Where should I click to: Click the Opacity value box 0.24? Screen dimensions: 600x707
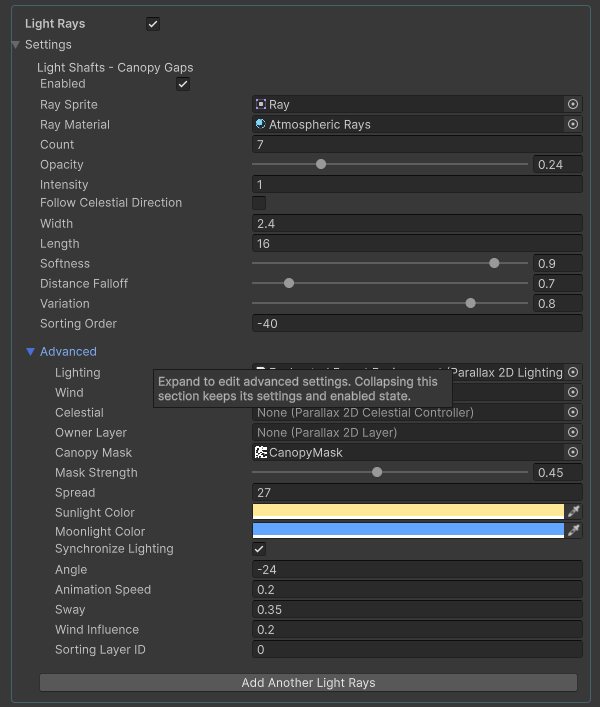pos(558,165)
